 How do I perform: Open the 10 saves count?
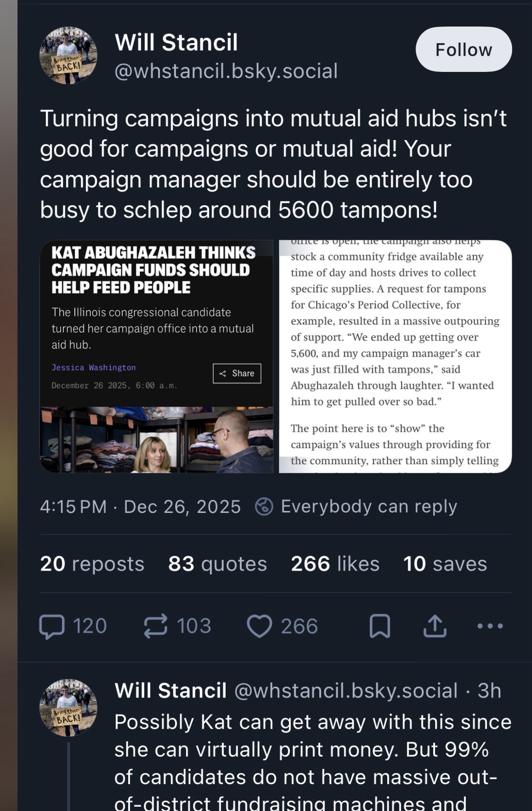coord(445,564)
